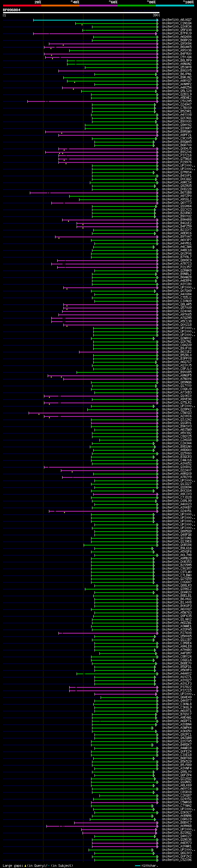
Task: Select the label UniRef100_A9RYQ7
Action: pos(177,81)
